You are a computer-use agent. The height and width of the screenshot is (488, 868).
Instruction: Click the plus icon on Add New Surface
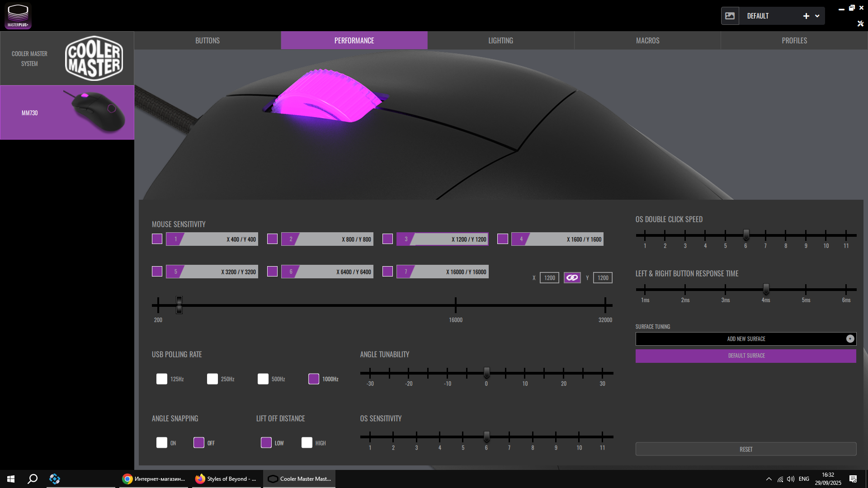click(x=850, y=339)
